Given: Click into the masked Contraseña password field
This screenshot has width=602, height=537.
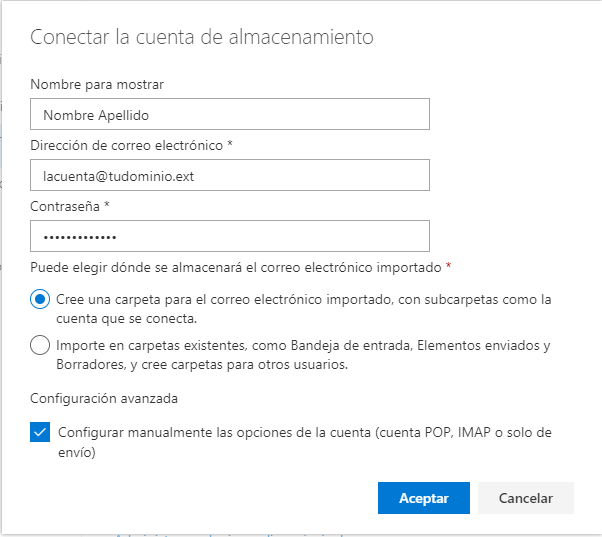Looking at the screenshot, I should point(230,236).
